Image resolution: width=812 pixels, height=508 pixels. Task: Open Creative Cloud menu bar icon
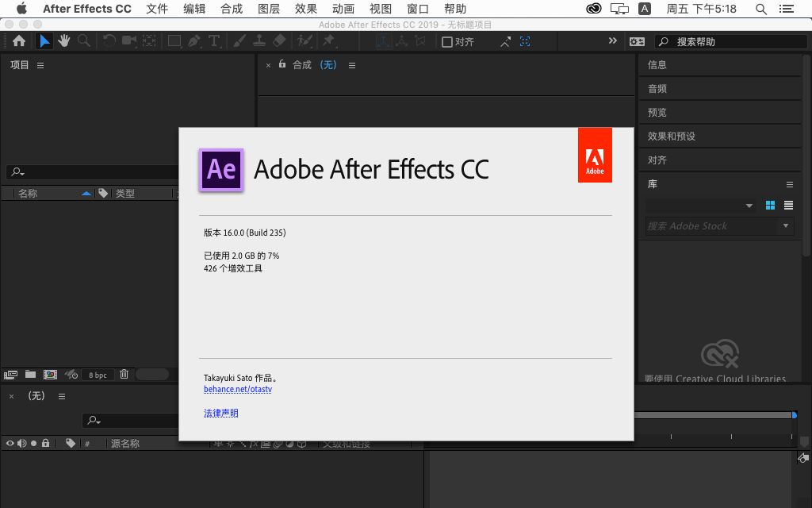593,9
